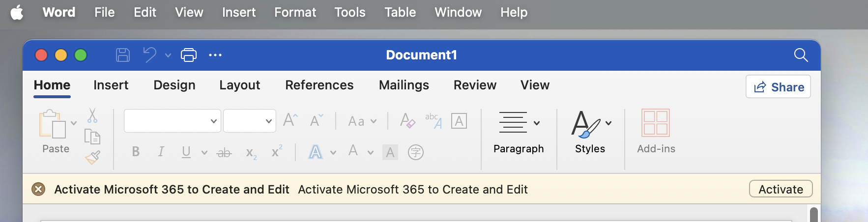Open the font size combo box
Viewport: 868px width, 222px height.
250,121
